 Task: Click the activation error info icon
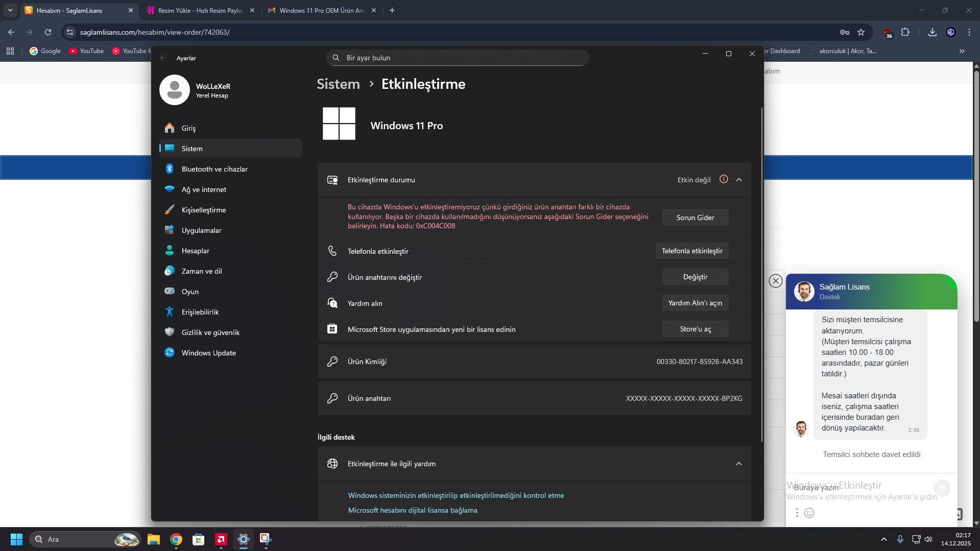(724, 179)
